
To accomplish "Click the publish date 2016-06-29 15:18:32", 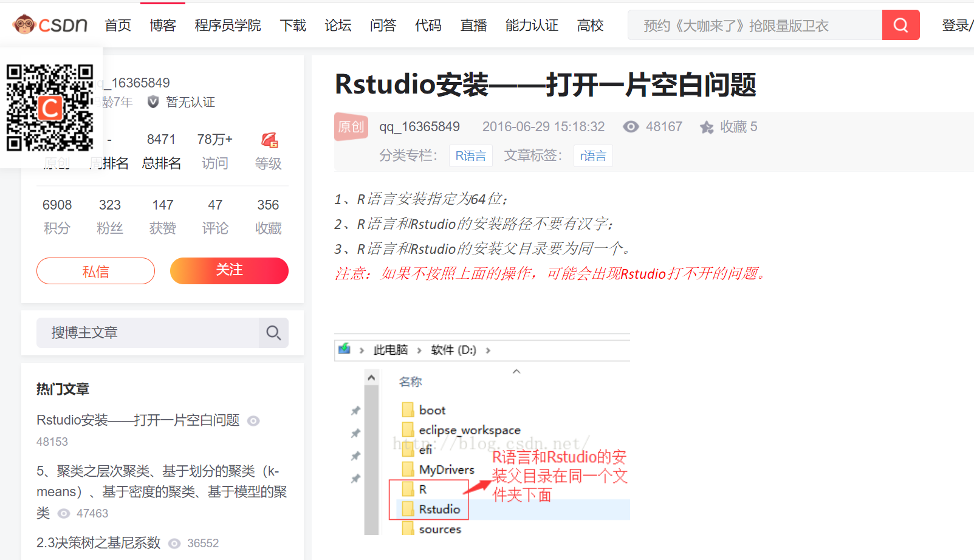I will 544,127.
